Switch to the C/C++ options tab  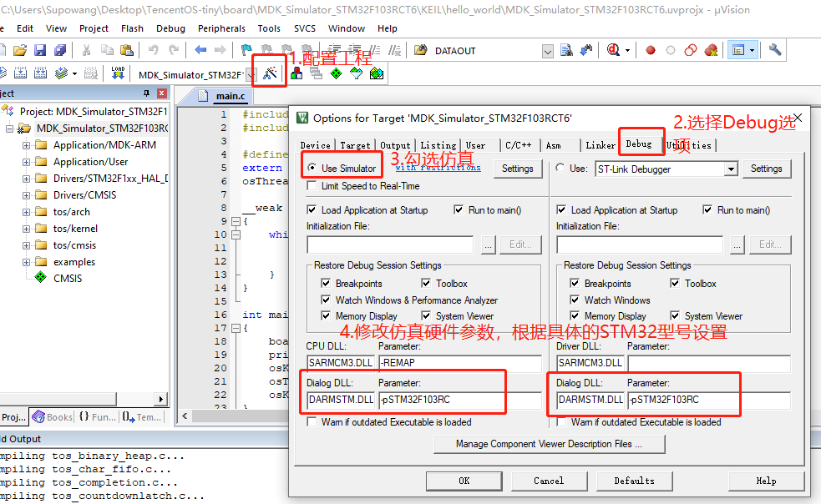click(519, 145)
